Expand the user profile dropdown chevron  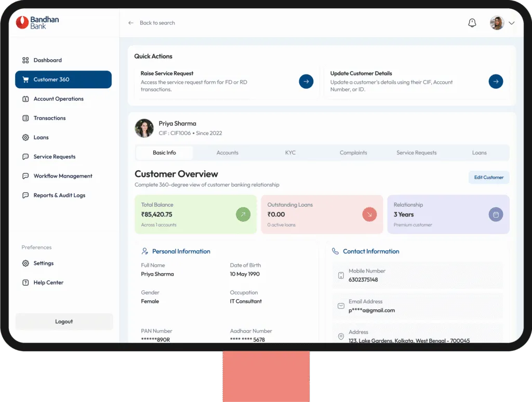point(511,23)
